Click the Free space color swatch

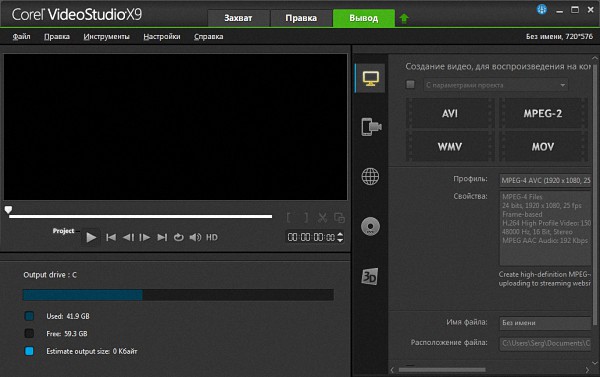pyautogui.click(x=29, y=333)
